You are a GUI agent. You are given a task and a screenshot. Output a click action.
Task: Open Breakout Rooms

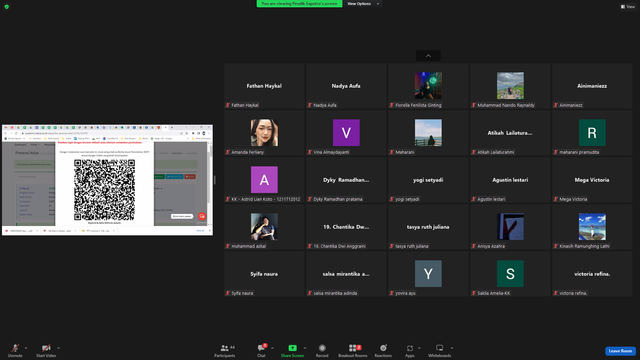(x=353, y=350)
